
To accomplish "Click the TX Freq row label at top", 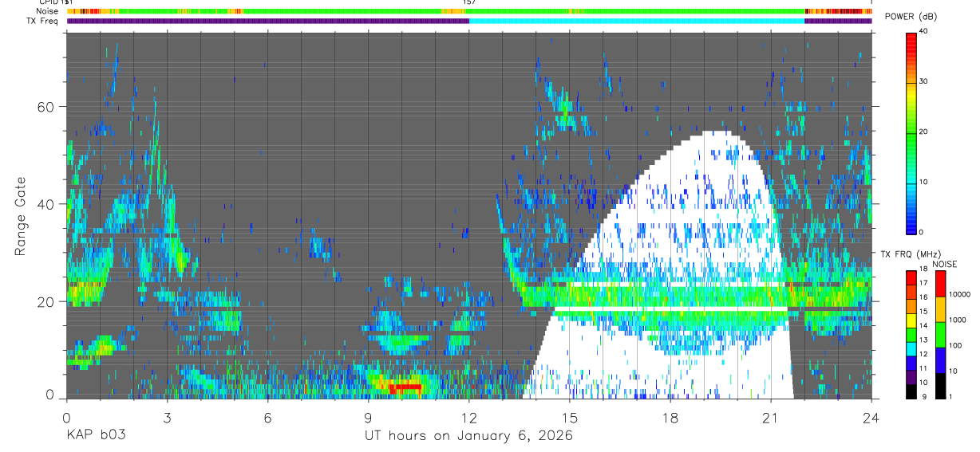I will tap(42, 21).
